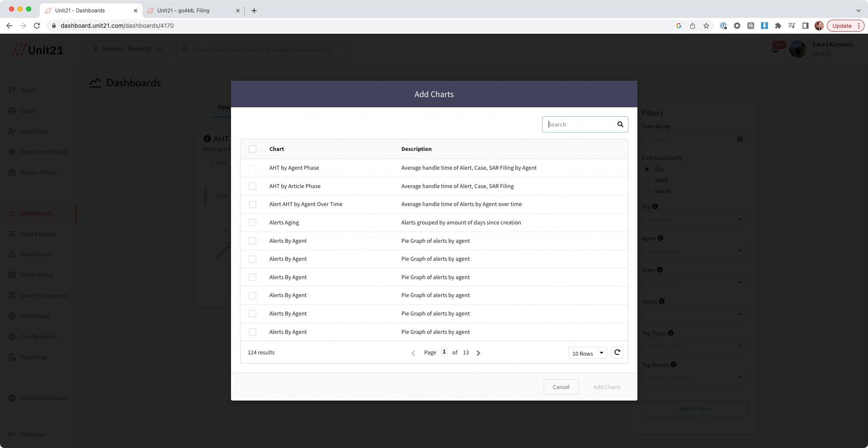
Task: Open Risk Scores in the sidebar
Action: (35, 254)
